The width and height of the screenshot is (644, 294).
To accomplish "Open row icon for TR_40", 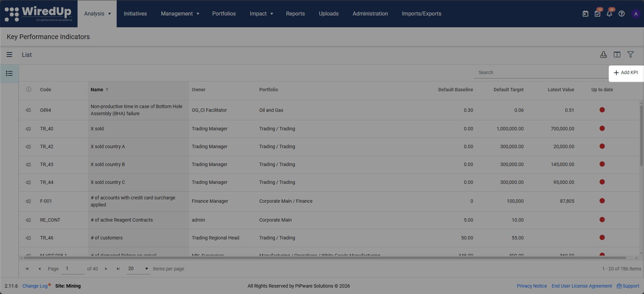I will click(28, 129).
